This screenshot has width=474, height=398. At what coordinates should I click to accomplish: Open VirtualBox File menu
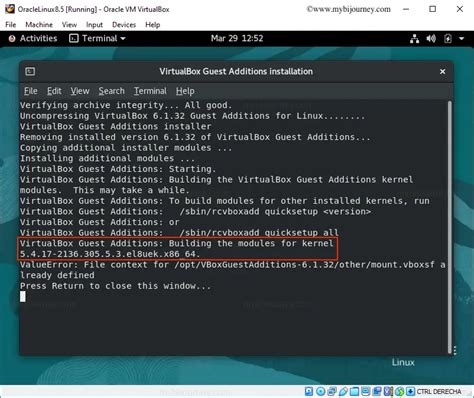click(x=11, y=25)
